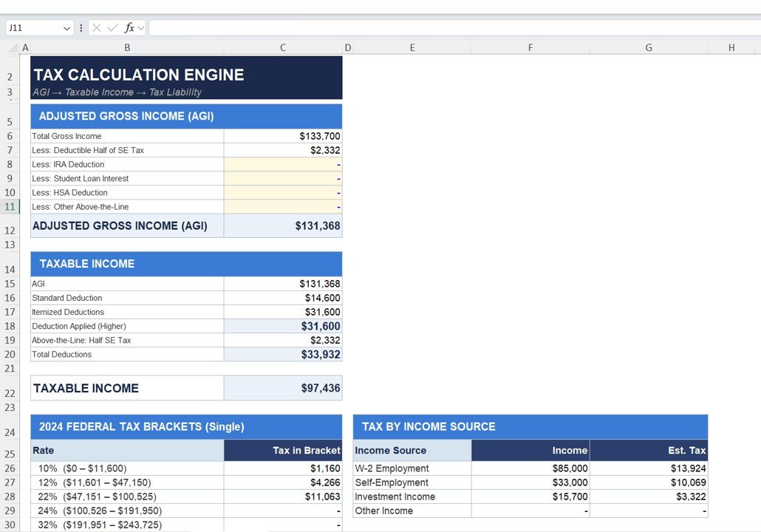Cancel entry with the X icon
761x532 pixels.
[x=96, y=27]
